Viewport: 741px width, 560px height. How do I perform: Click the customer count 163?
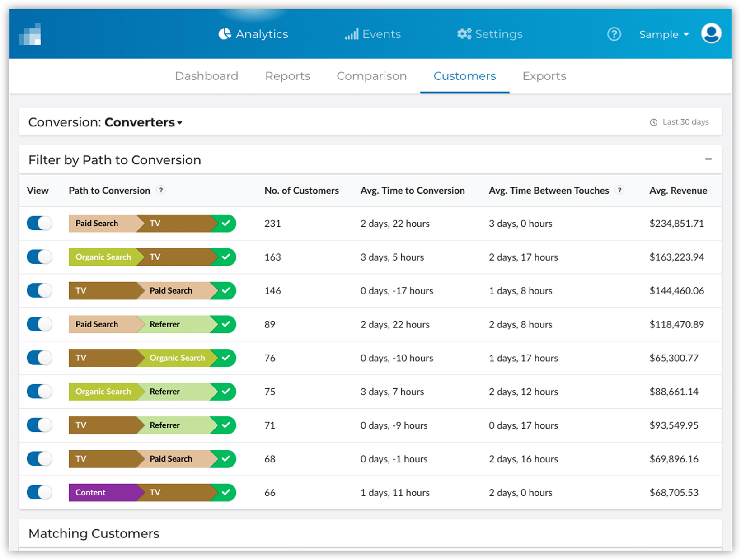tap(272, 257)
